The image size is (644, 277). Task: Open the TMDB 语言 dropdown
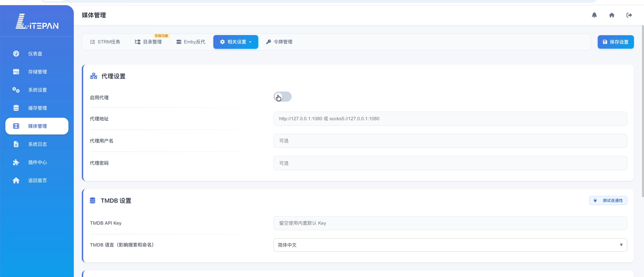[450, 245]
